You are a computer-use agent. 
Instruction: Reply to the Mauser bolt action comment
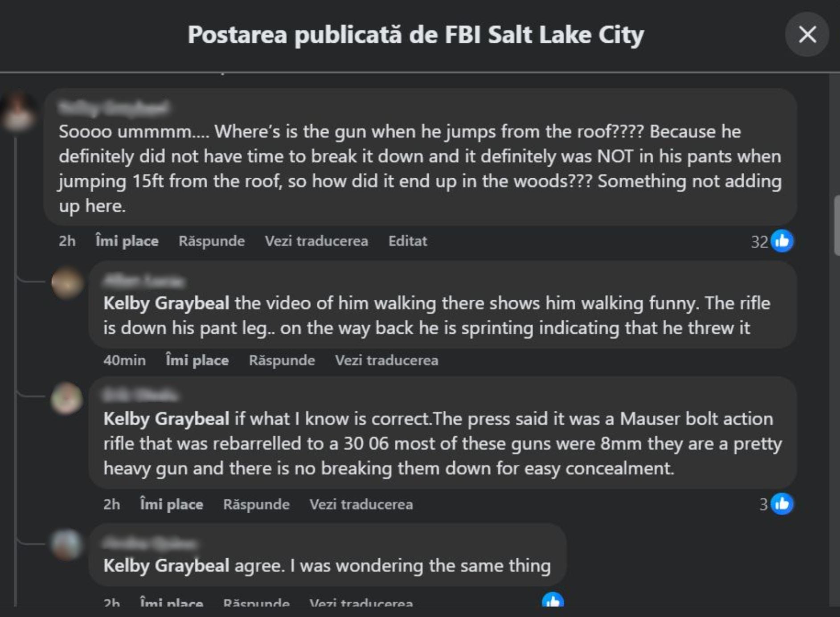point(256,504)
